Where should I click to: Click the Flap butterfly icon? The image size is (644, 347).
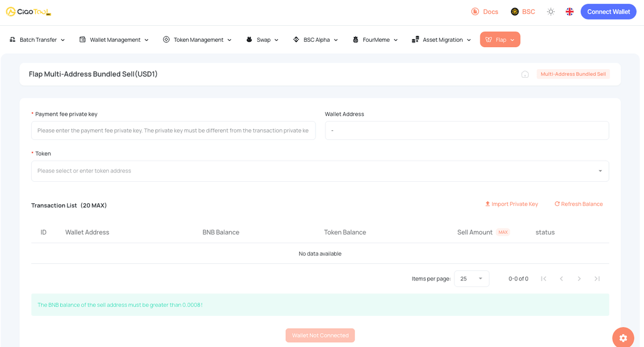489,40
